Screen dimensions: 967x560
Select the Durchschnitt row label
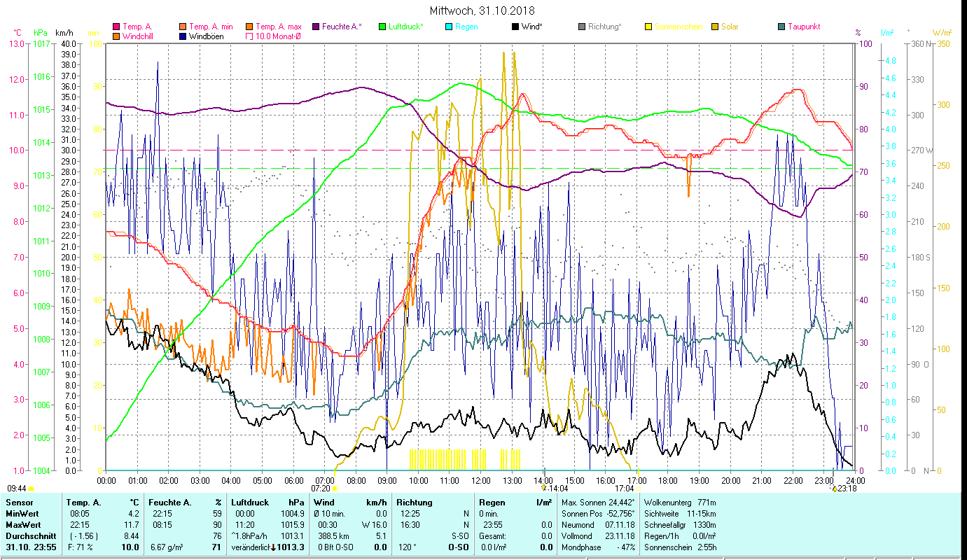point(29,536)
